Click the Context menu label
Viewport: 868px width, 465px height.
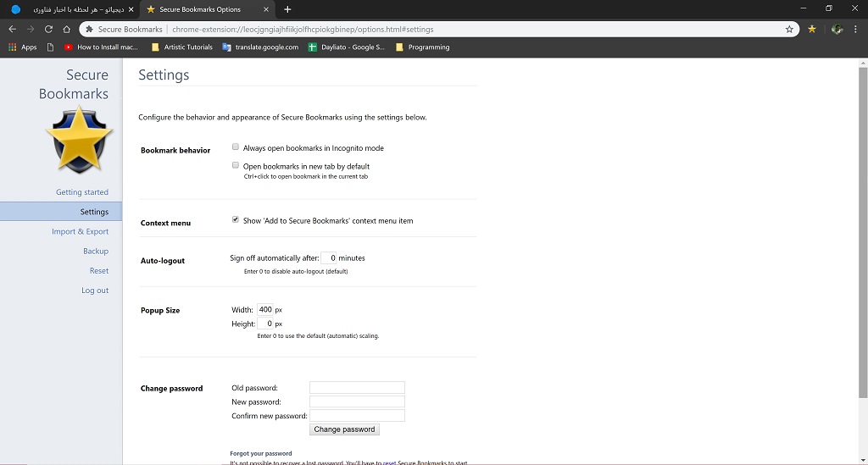point(165,223)
